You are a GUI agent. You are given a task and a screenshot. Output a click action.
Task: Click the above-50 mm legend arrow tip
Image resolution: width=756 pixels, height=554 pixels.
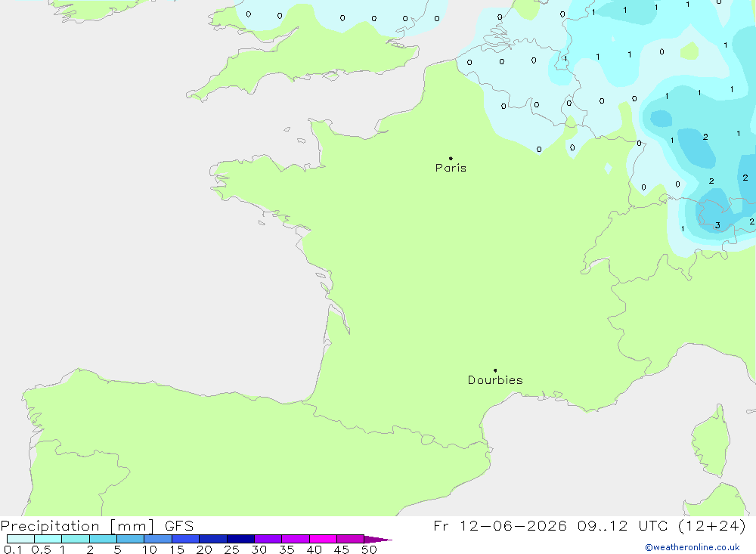(378, 539)
